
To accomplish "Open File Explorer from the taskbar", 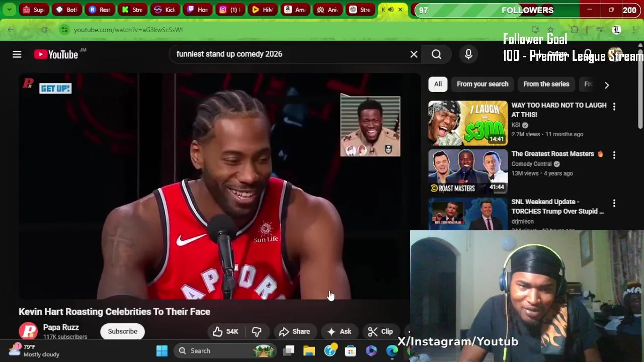I will [309, 351].
